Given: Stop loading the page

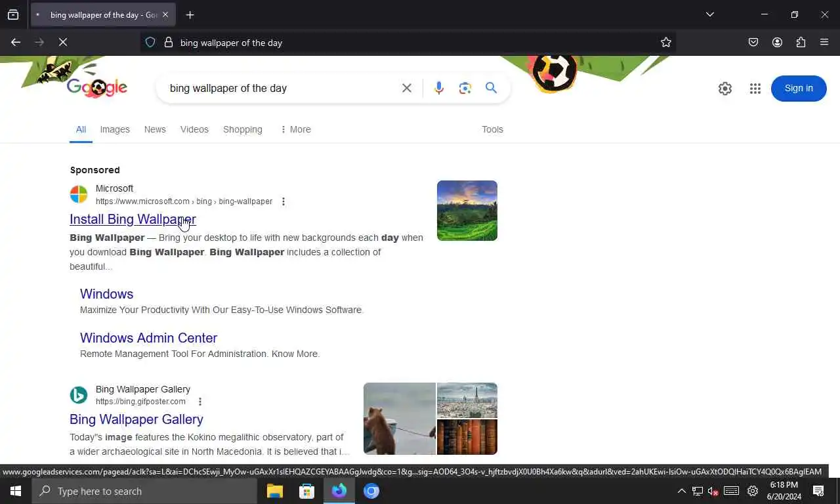Looking at the screenshot, I should tap(63, 42).
